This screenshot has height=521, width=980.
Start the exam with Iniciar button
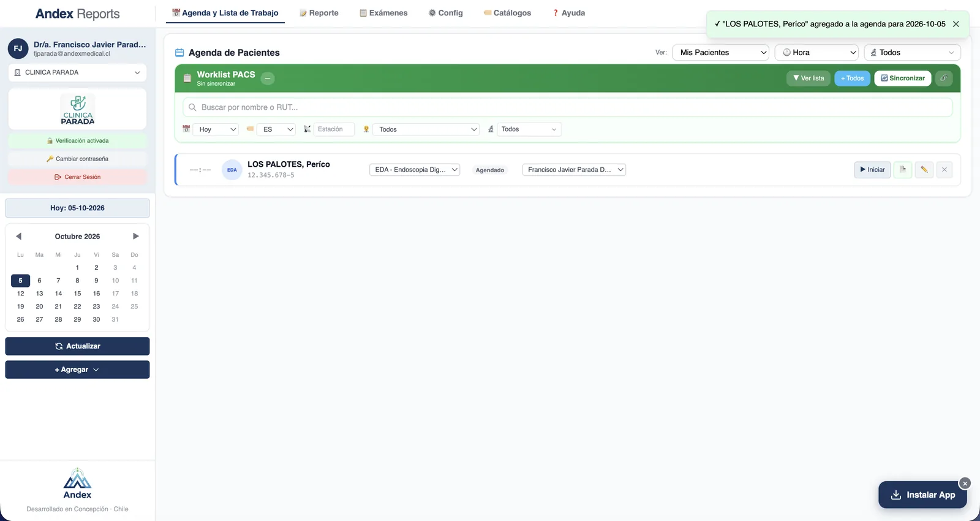click(x=872, y=170)
